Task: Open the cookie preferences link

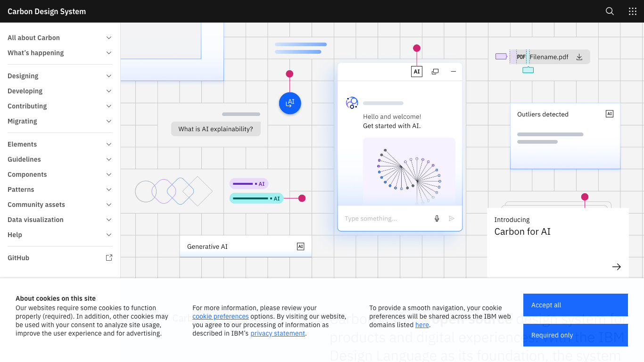Action: click(x=221, y=316)
